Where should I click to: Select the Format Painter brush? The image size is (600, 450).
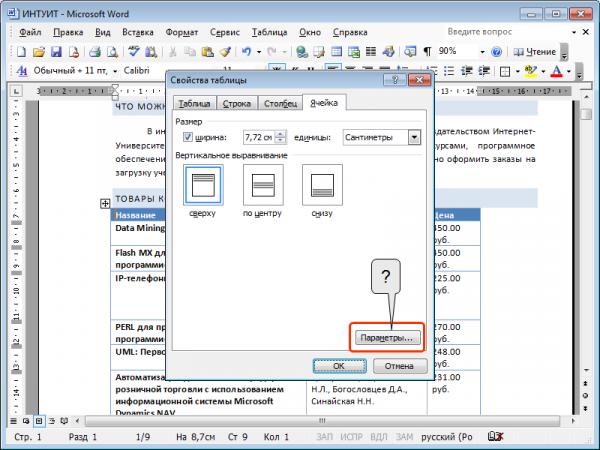(x=225, y=52)
